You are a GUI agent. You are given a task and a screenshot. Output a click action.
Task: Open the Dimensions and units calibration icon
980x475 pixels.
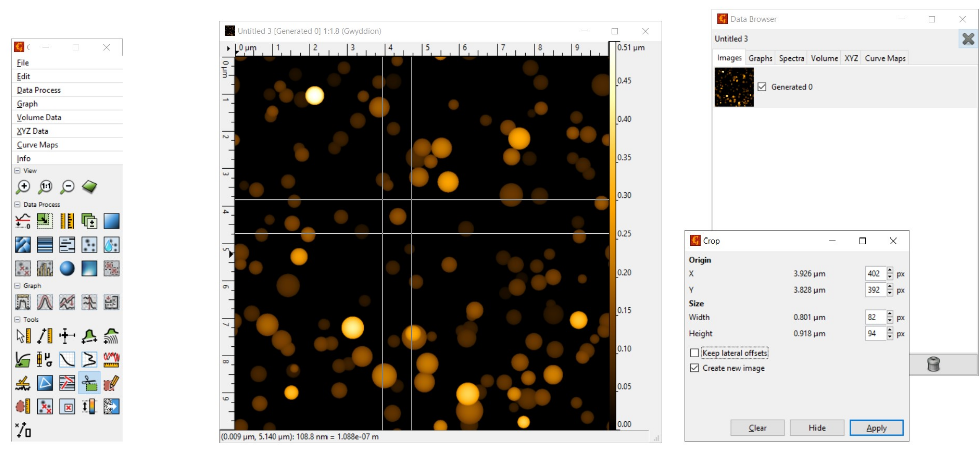click(67, 221)
